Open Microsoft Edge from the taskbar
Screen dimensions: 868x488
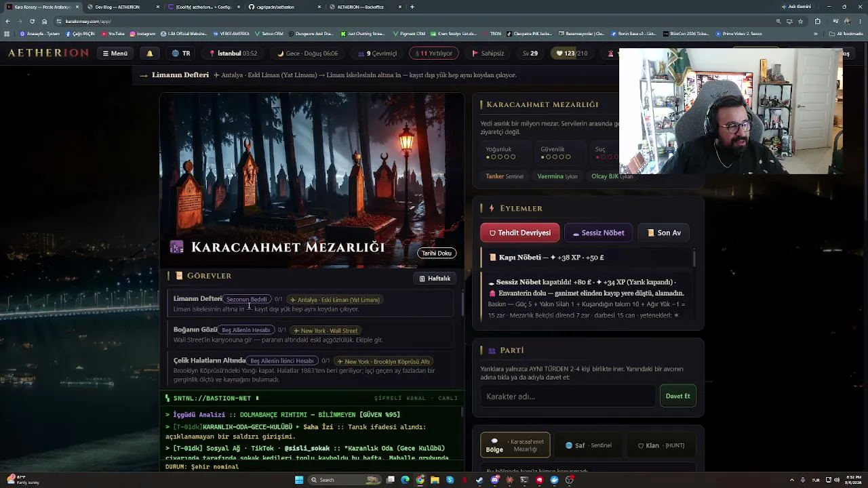(405, 480)
